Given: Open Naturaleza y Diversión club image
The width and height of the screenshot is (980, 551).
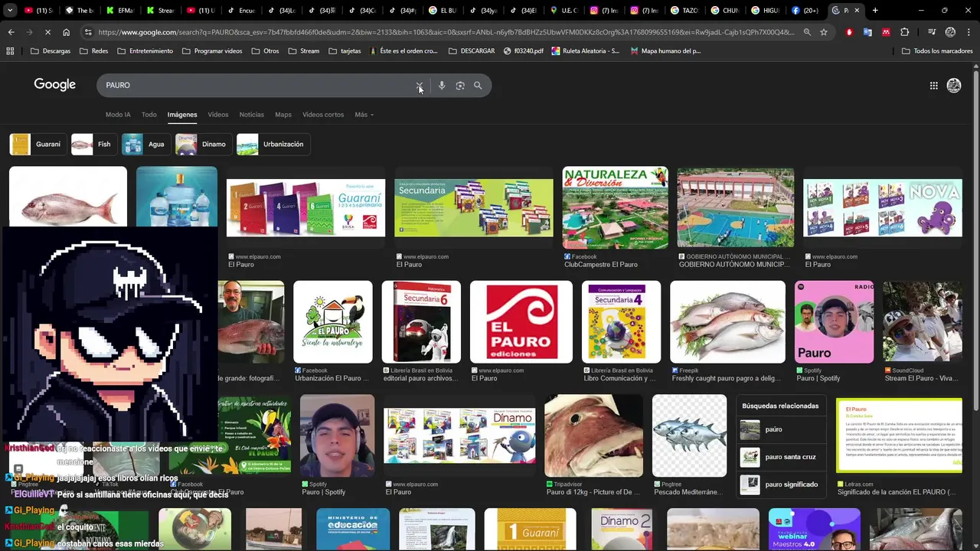Looking at the screenshot, I should (615, 207).
